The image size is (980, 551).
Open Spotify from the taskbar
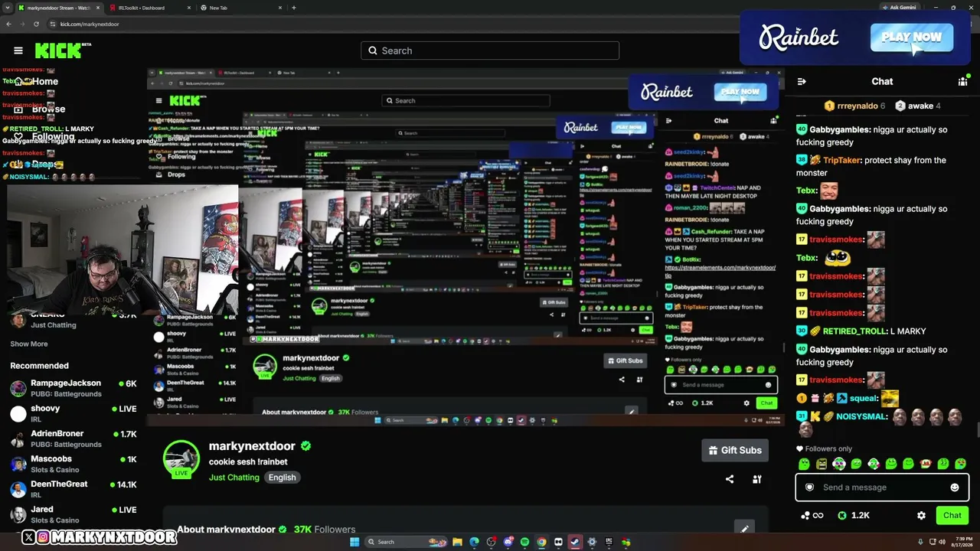click(524, 543)
